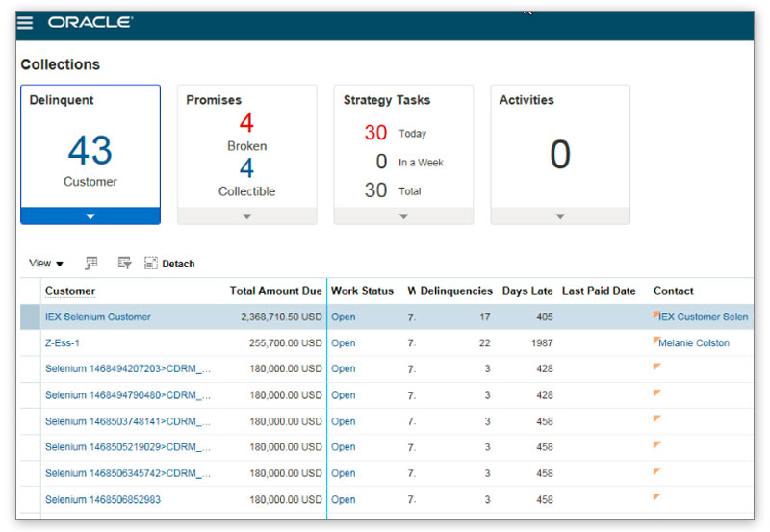The width and height of the screenshot is (770, 532).
Task: Open the Z-Ess-1 customer link
Action: tap(63, 342)
